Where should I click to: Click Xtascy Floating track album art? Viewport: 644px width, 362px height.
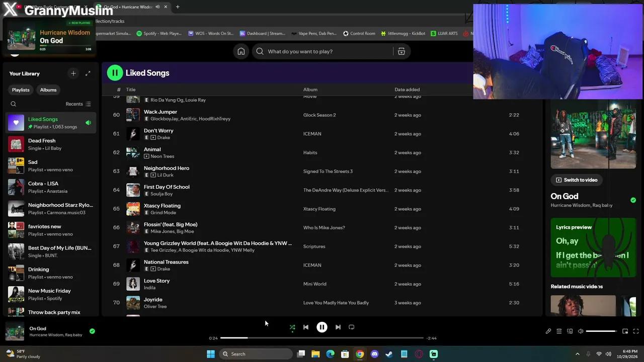tap(133, 209)
